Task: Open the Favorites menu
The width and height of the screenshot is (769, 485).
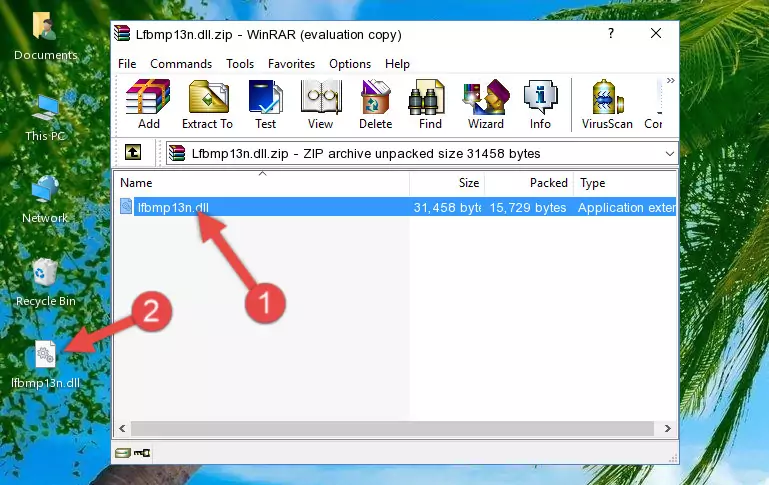Action: 291,64
